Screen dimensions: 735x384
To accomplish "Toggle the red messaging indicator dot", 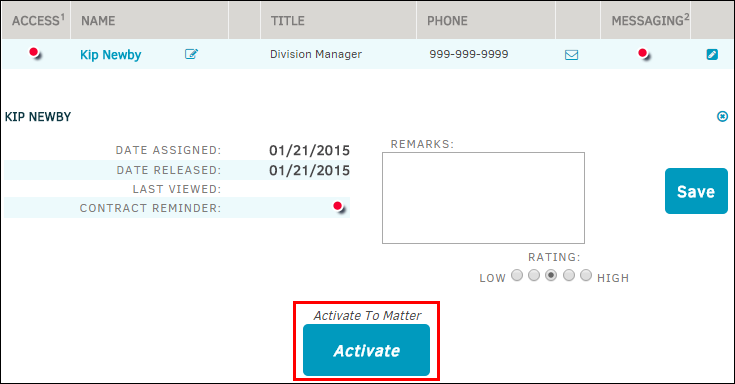I will point(644,54).
